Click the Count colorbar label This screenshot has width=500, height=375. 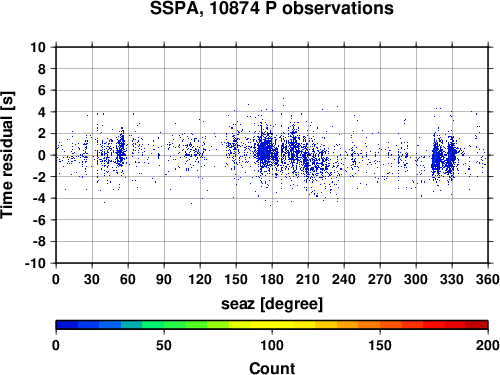[272, 368]
